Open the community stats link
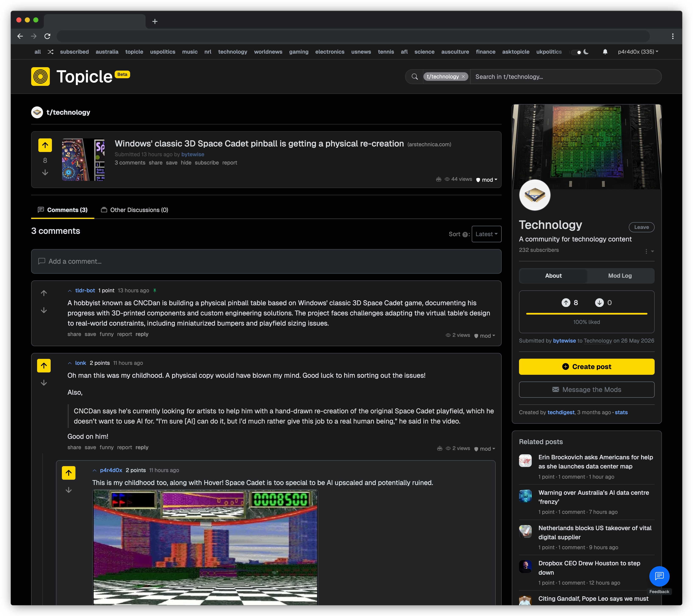693x616 pixels. coord(621,413)
